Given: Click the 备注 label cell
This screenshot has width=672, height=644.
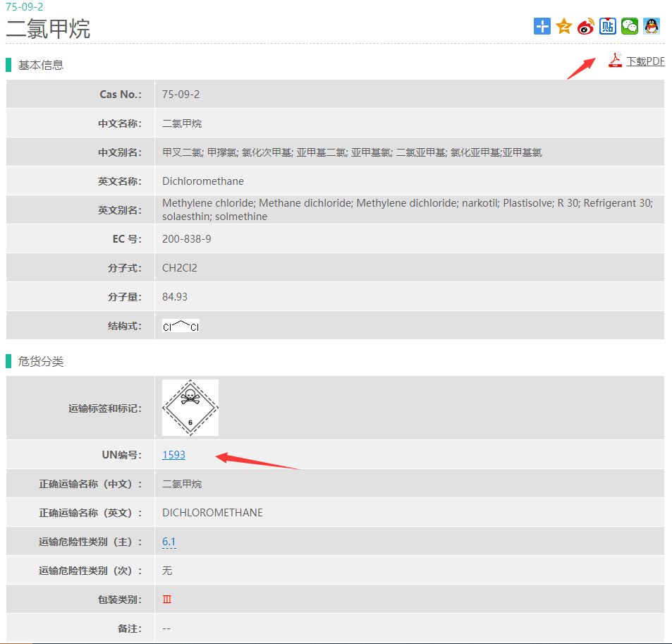Looking at the screenshot, I should click(80, 628).
